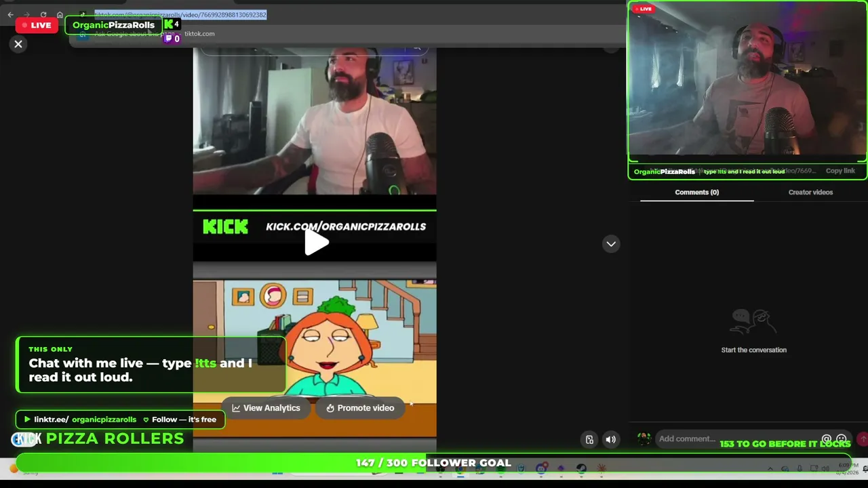
Task: Show hidden system tray icons
Action: [770, 469]
